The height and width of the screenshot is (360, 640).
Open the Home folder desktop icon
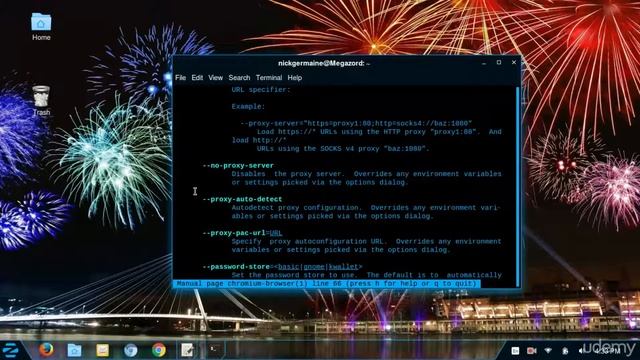tap(41, 27)
